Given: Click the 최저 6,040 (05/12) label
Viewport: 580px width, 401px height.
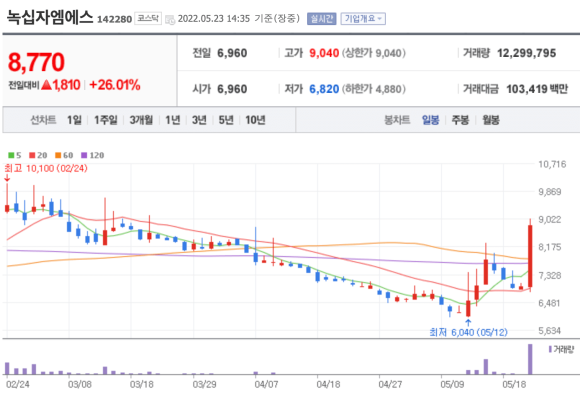Looking at the screenshot, I should (468, 332).
